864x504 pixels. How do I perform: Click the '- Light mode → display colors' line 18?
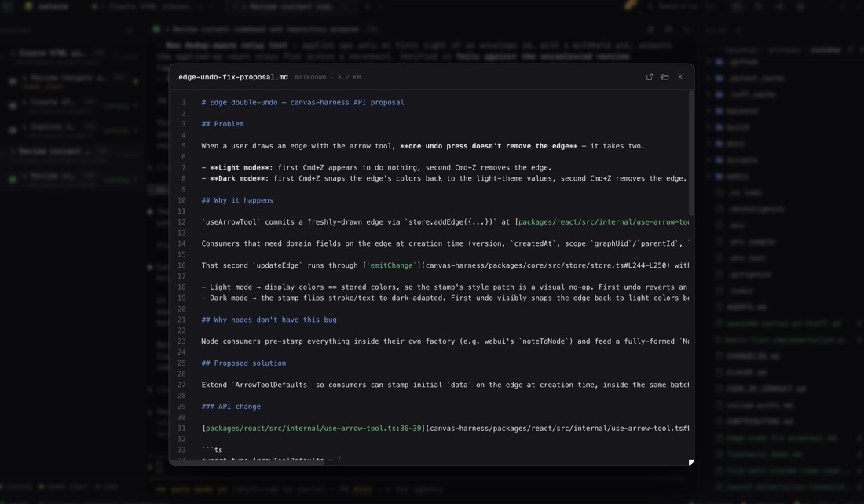click(x=445, y=287)
